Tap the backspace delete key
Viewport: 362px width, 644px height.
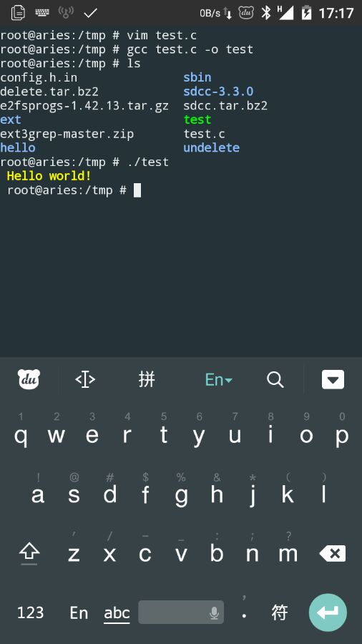333,554
